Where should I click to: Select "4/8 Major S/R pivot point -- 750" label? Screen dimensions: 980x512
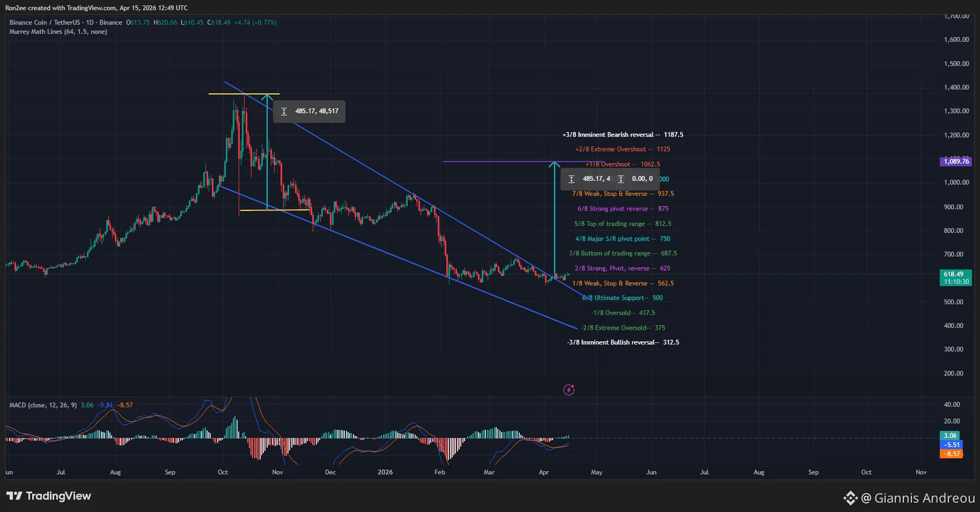pos(623,239)
